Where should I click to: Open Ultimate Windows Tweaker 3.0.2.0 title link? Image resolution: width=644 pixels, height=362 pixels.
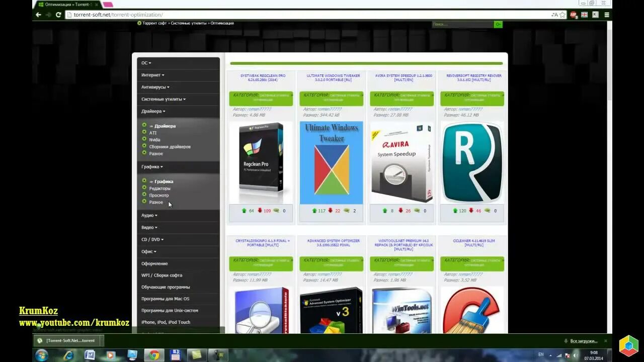click(x=333, y=77)
